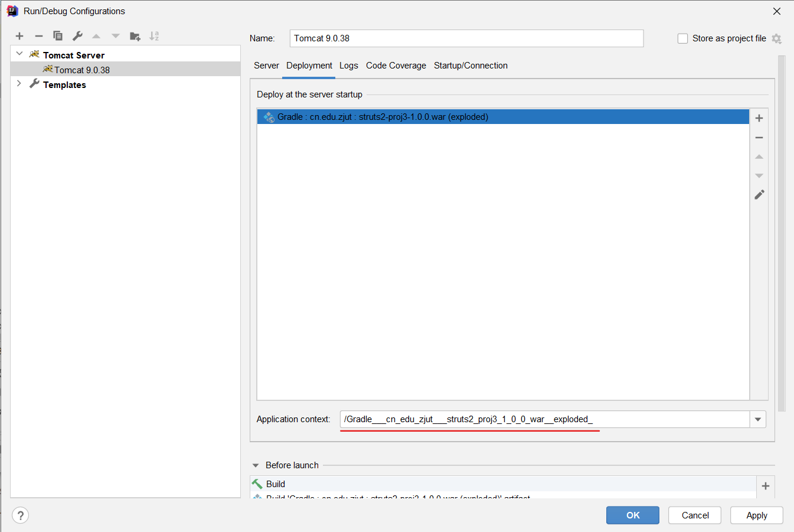Screen dimensions: 794x532
Task: Confirm with the OK button
Action: coord(633,515)
